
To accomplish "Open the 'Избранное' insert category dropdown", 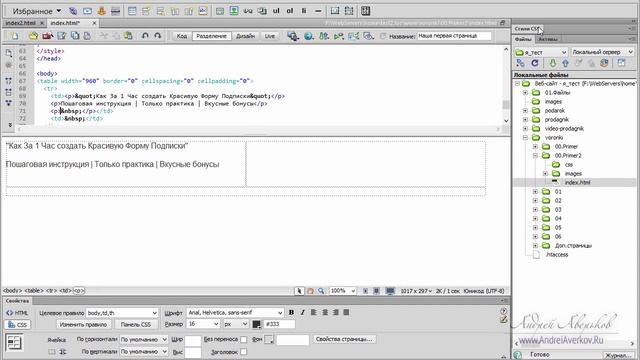I will (36, 11).
